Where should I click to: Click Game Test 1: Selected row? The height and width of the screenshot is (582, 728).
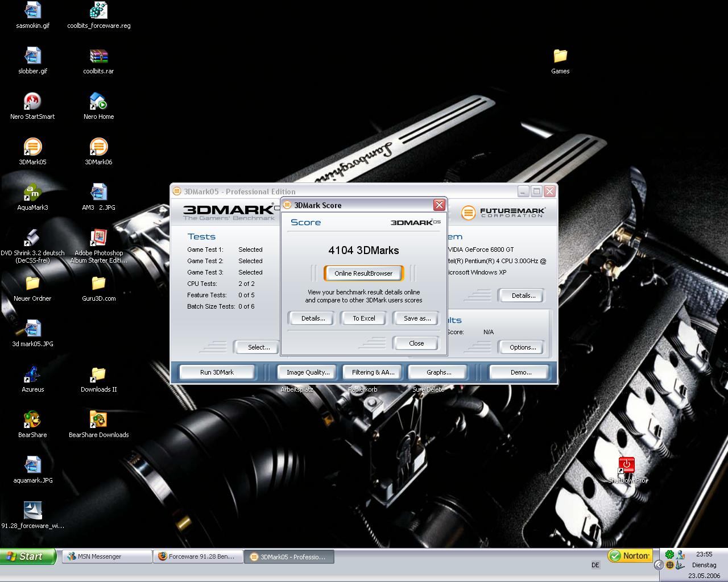click(x=225, y=250)
